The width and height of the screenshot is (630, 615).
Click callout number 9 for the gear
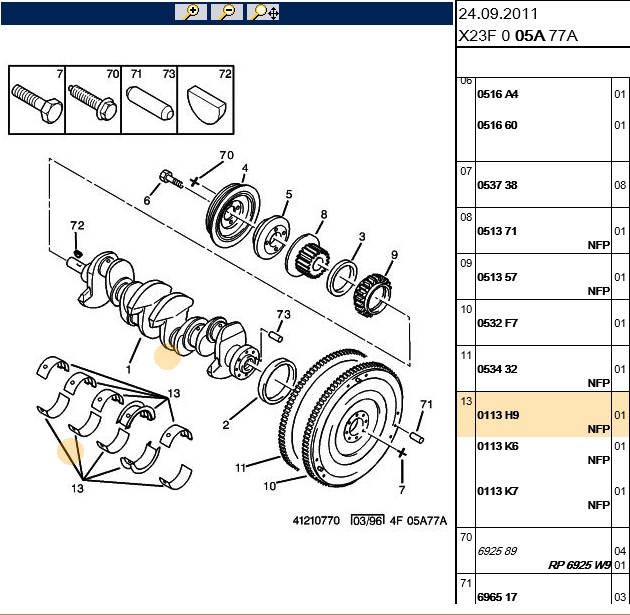coord(394,255)
